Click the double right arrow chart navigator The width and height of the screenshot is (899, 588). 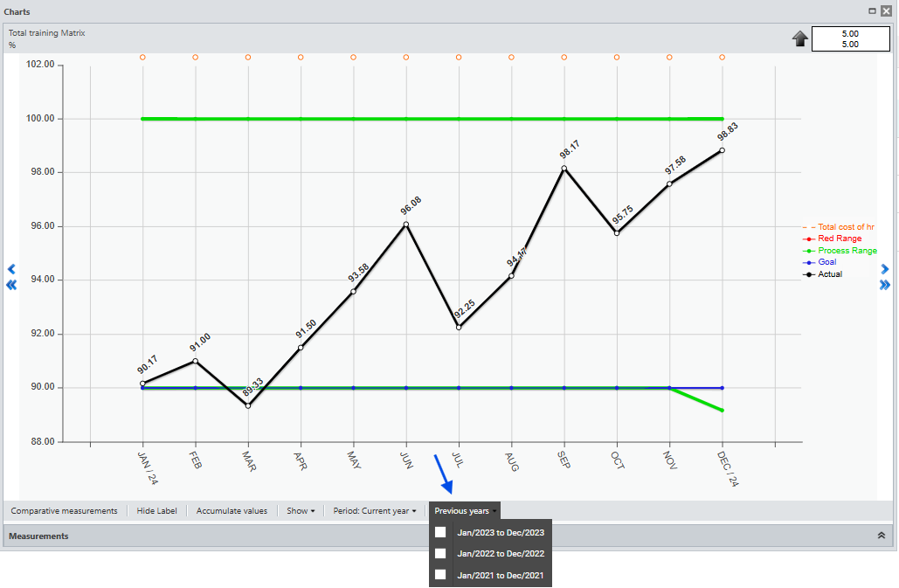pyautogui.click(x=884, y=285)
